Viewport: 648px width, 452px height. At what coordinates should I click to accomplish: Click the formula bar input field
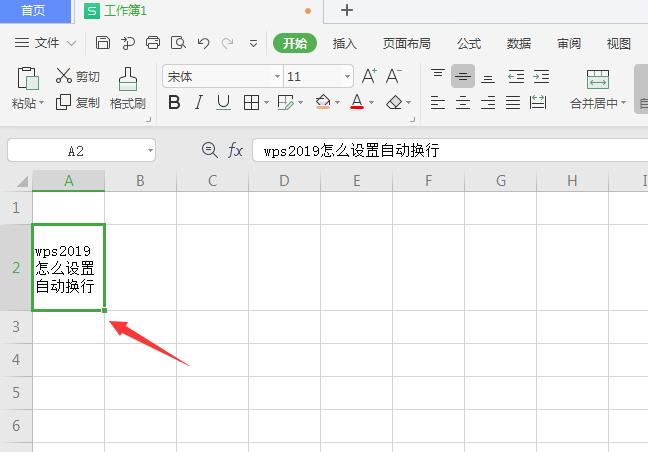coord(450,151)
